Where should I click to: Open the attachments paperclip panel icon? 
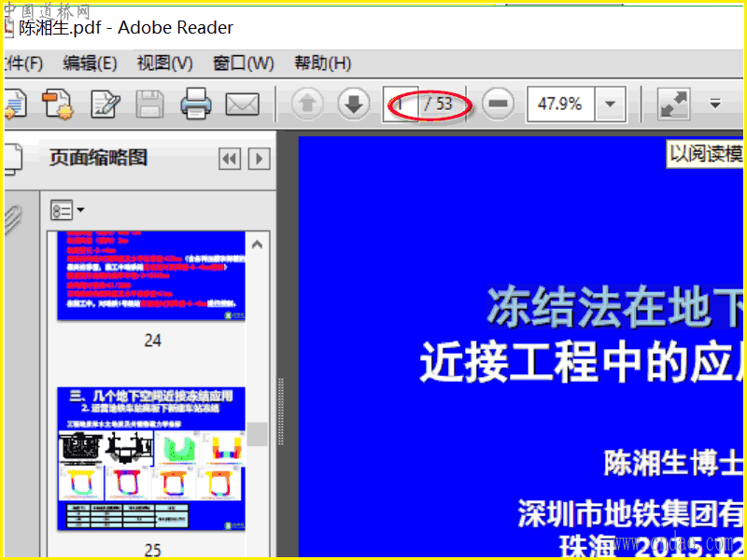(13, 220)
